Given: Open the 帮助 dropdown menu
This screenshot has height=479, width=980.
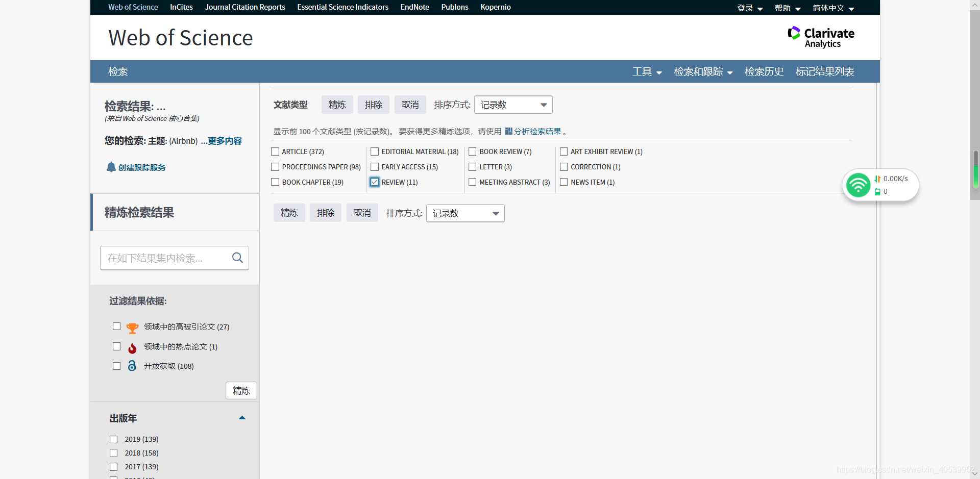Looking at the screenshot, I should tap(788, 8).
